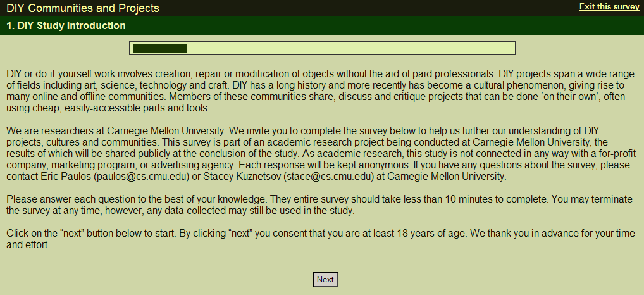The height and width of the screenshot is (295, 644).
Task: Exit this survey via the top link
Action: pyautogui.click(x=609, y=7)
